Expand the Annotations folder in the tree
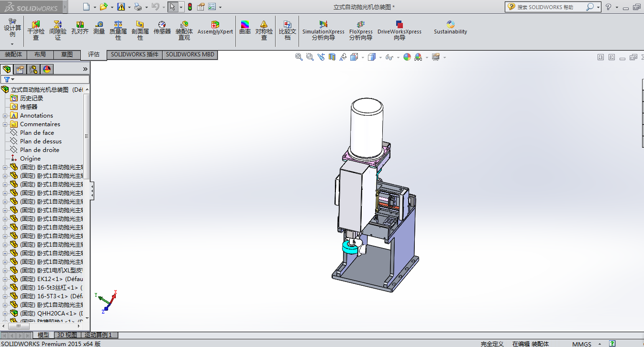644x347 pixels. (5, 116)
